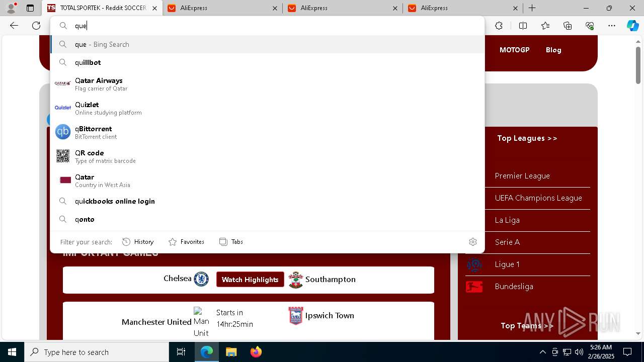644x362 pixels.
Task: Open Microsoft Edge from the taskbar
Action: click(x=207, y=352)
